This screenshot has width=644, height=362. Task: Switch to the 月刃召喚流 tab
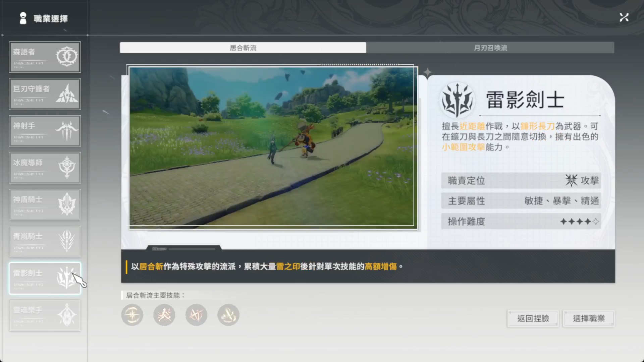point(490,48)
